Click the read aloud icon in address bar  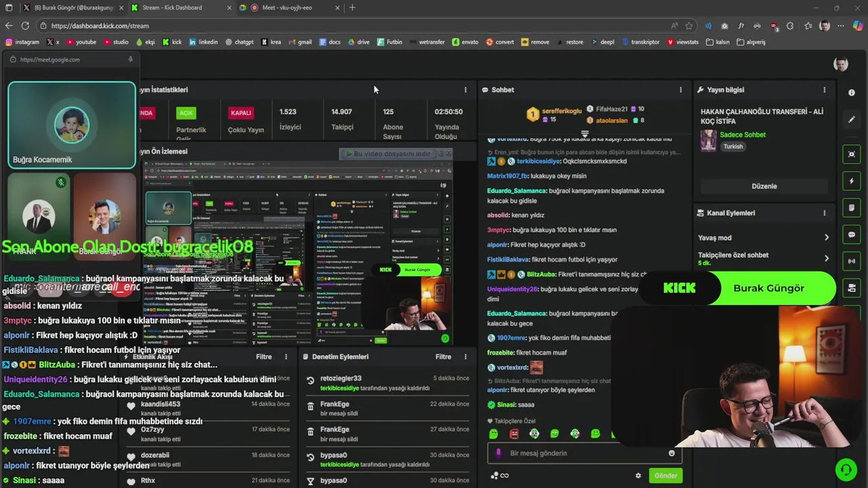pos(674,26)
